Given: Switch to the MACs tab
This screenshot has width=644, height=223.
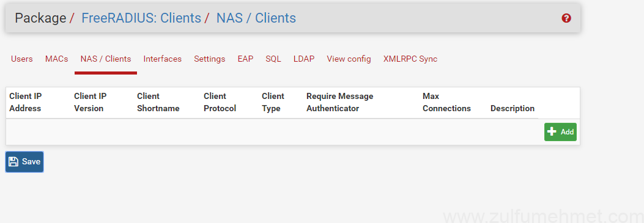Looking at the screenshot, I should pos(57,59).
